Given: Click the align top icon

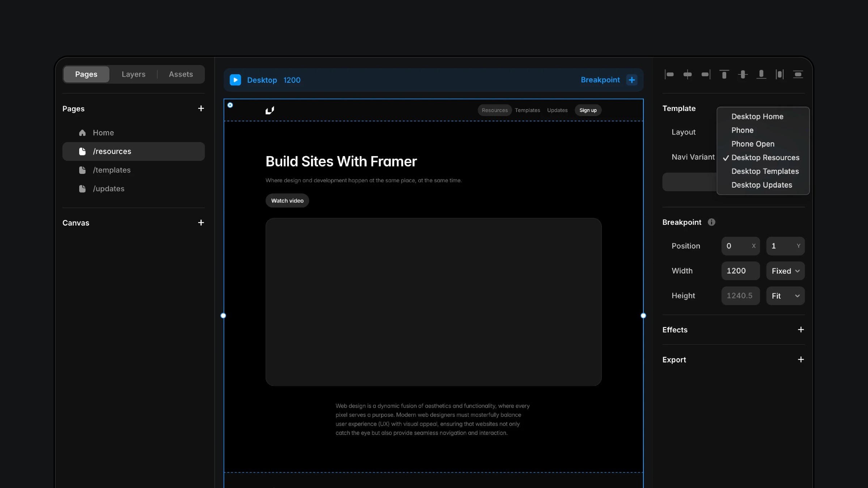Looking at the screenshot, I should (724, 74).
